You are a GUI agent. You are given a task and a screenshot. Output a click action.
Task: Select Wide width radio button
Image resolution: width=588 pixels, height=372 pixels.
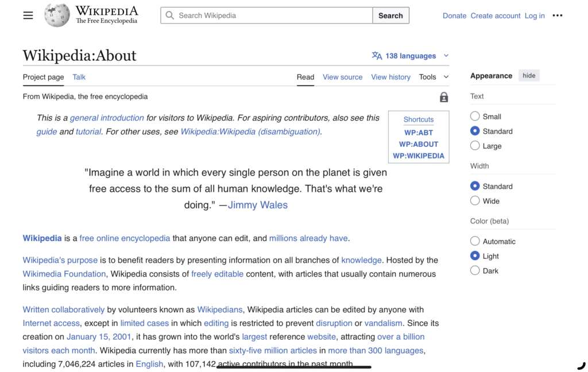pyautogui.click(x=475, y=201)
